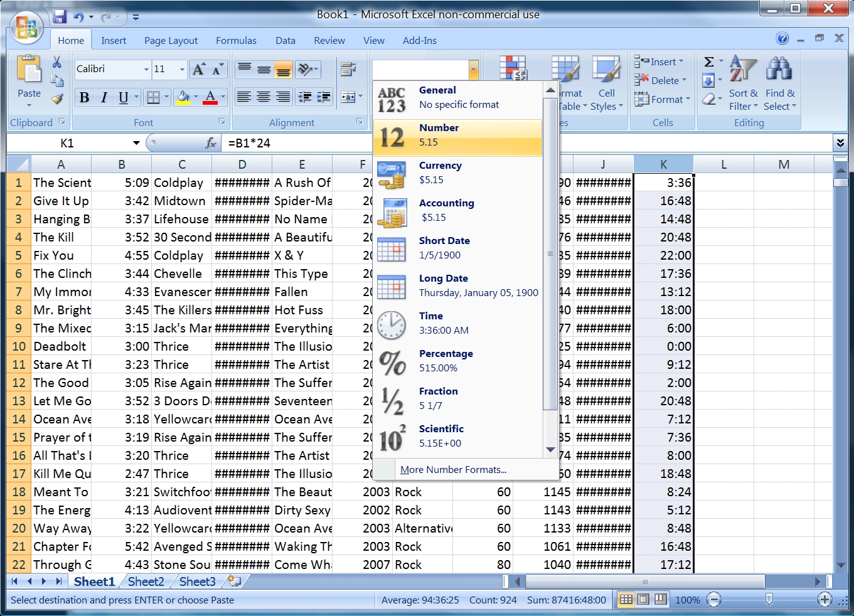Switch to the Sheet2 worksheet tab

pyautogui.click(x=146, y=581)
